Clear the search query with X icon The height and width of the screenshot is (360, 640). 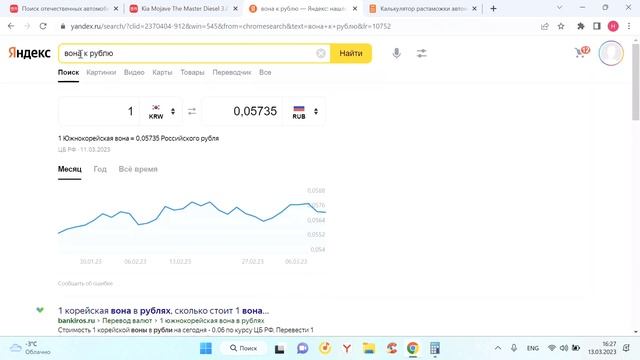coord(321,53)
